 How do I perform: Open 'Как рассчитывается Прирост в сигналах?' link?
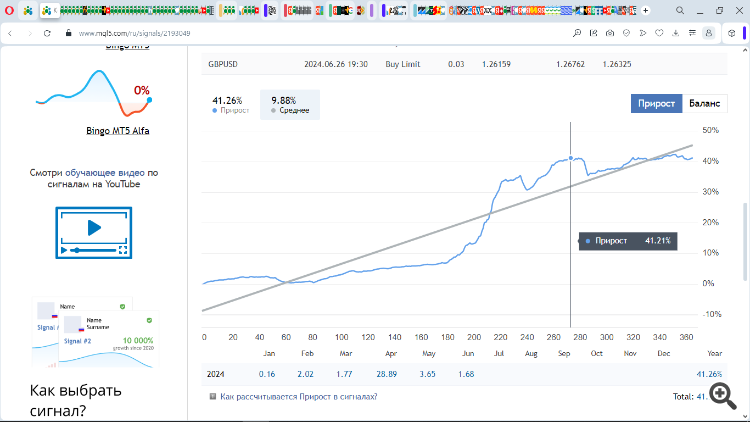coord(298,397)
